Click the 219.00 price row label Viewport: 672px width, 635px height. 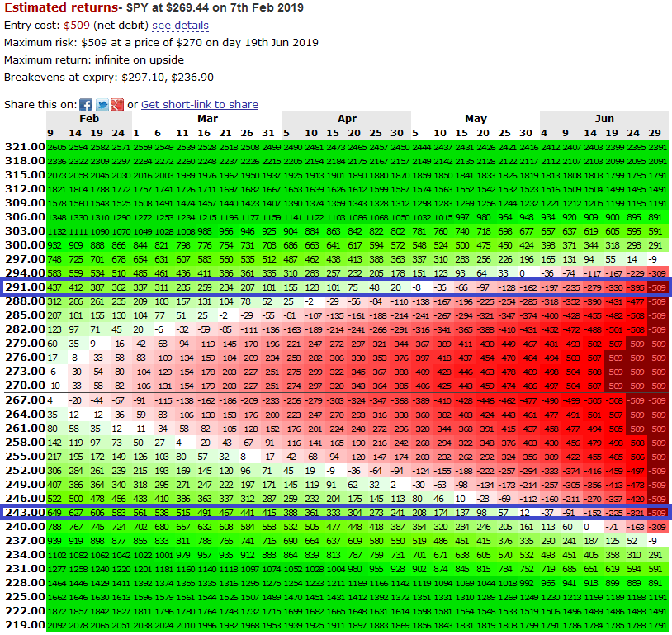pyautogui.click(x=25, y=624)
